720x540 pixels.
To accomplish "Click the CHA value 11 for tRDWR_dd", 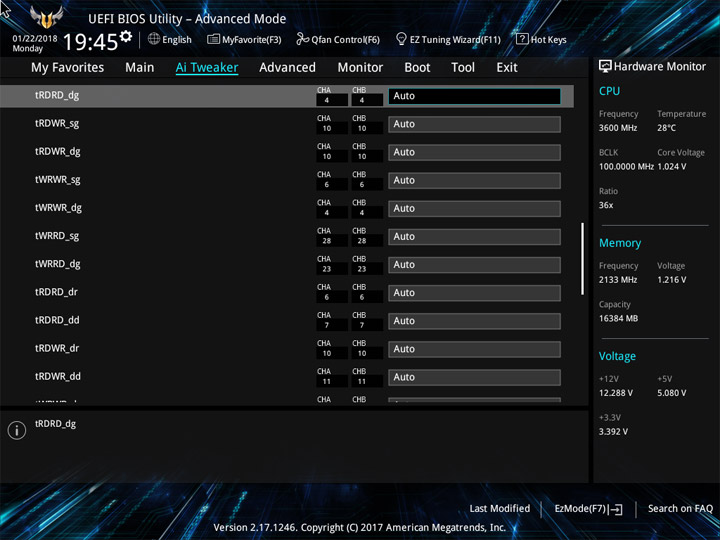I will click(326, 382).
